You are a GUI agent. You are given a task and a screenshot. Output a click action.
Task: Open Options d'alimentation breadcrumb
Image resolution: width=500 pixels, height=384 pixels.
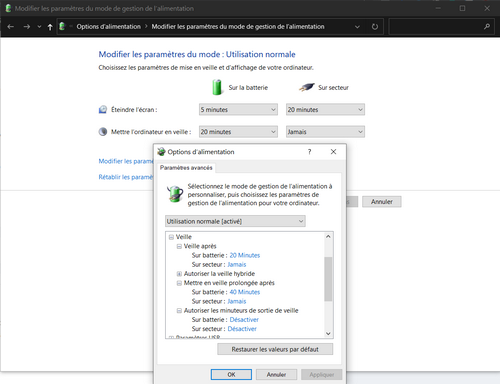click(109, 27)
